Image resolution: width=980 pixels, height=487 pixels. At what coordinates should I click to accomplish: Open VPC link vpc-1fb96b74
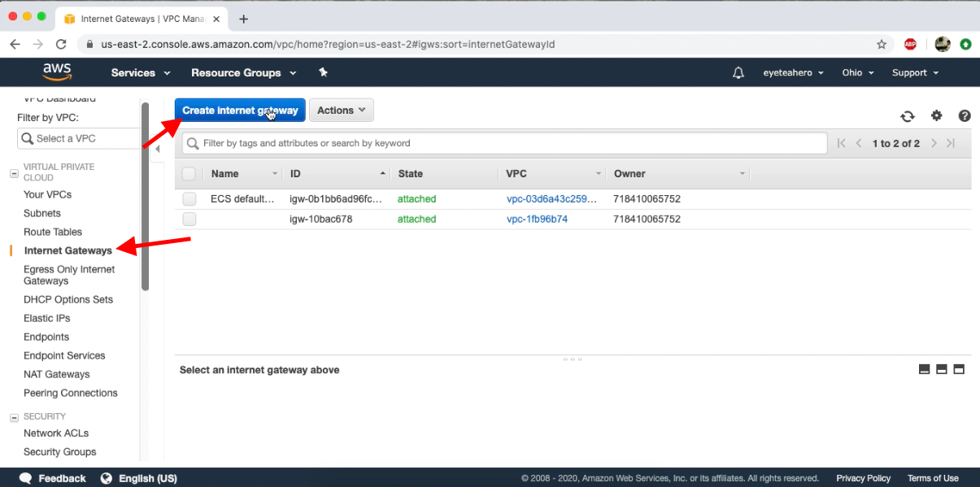[x=537, y=219]
